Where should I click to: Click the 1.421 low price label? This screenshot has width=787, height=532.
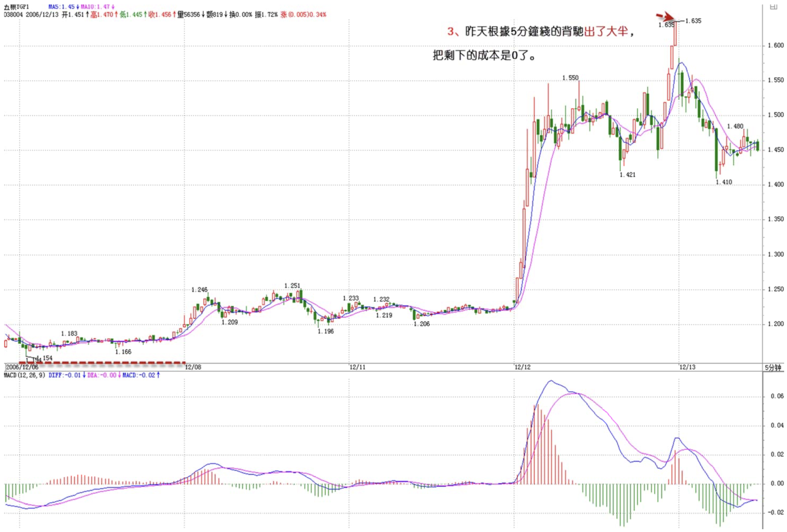point(627,174)
